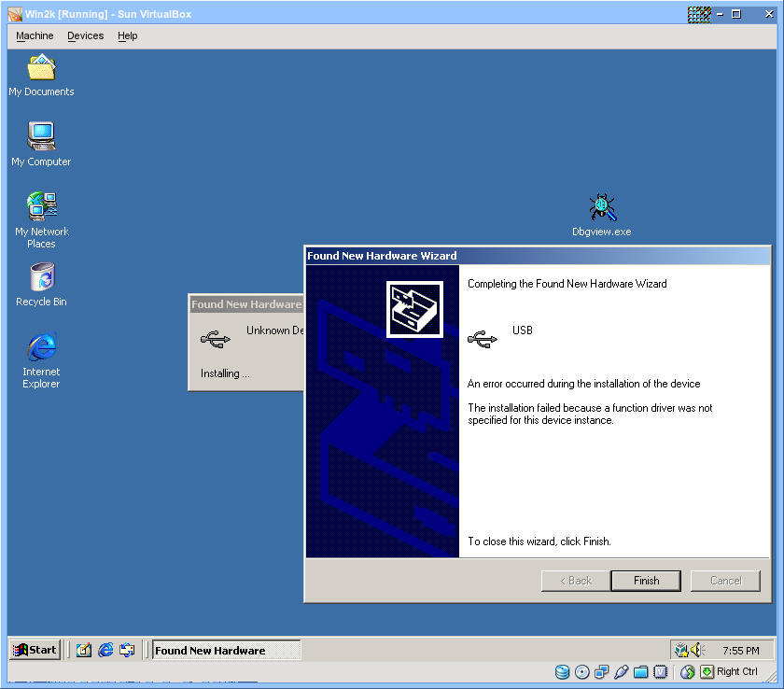
Task: Select the My Network Places icon
Action: coord(41,207)
